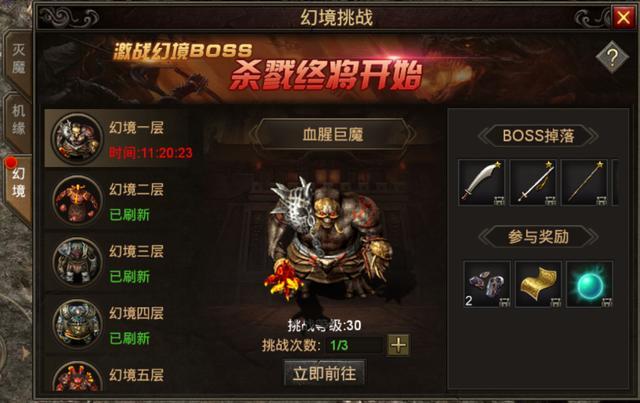Click the 挑战次数 1/3 counter field

pos(353,345)
